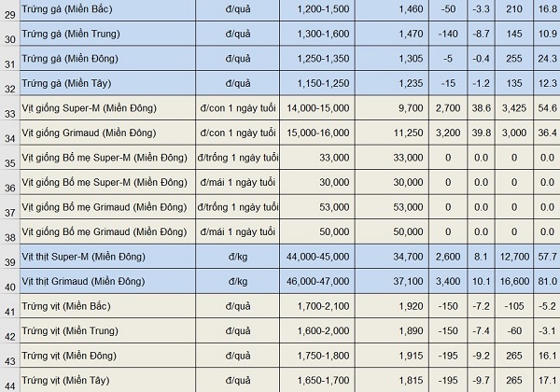Click row header 42
The height and width of the screenshot is (392, 560).
pyautogui.click(x=9, y=335)
